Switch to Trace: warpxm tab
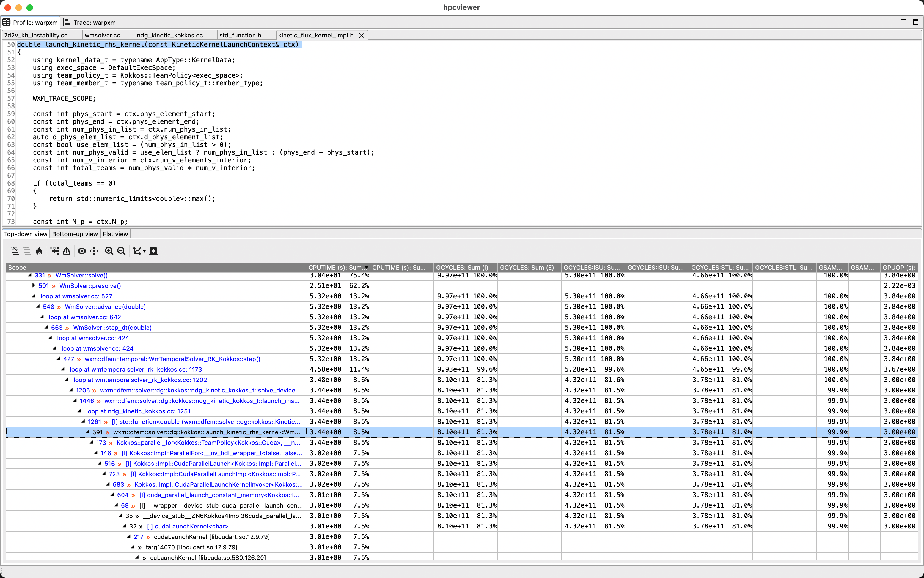This screenshot has width=924, height=578. 90,23
